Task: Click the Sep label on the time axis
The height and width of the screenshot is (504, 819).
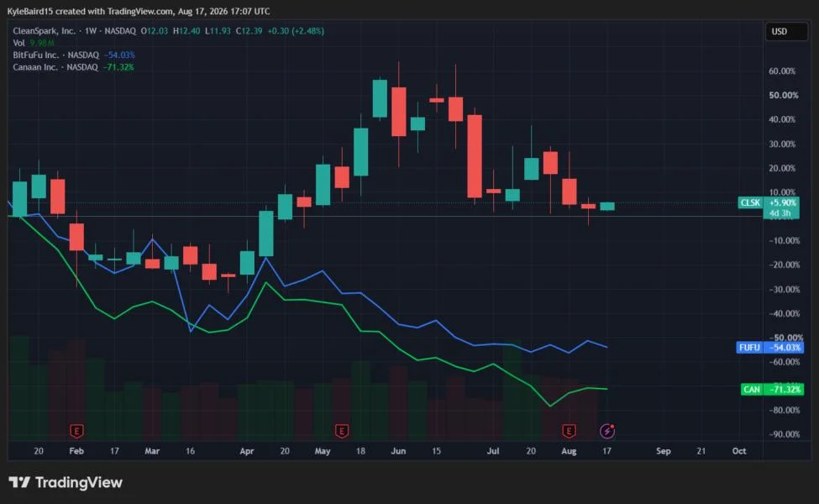Action: click(664, 451)
